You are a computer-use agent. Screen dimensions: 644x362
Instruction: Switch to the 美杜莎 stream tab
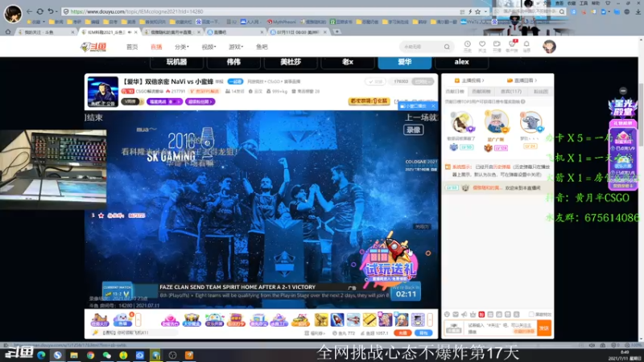(291, 62)
